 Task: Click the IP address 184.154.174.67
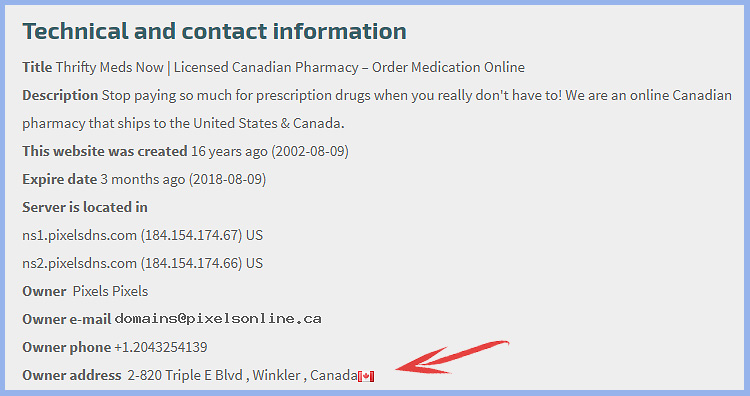click(191, 235)
